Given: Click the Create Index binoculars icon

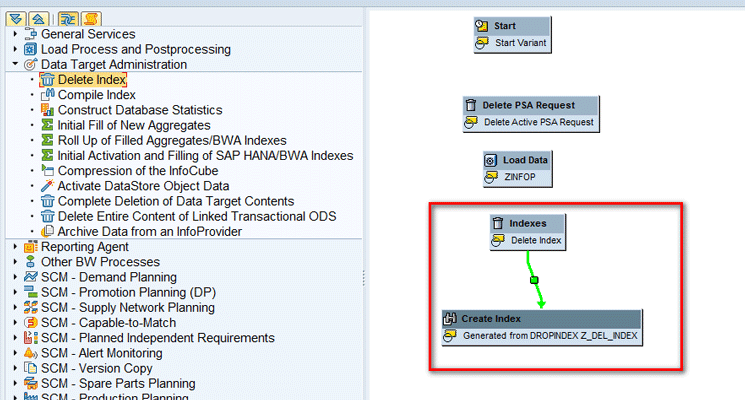Looking at the screenshot, I should coord(449,319).
